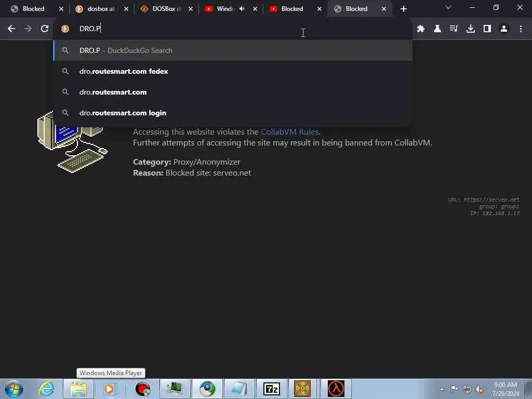This screenshot has height=399, width=532.
Task: Open the red circle browser taskbar icon
Action: pos(143,389)
